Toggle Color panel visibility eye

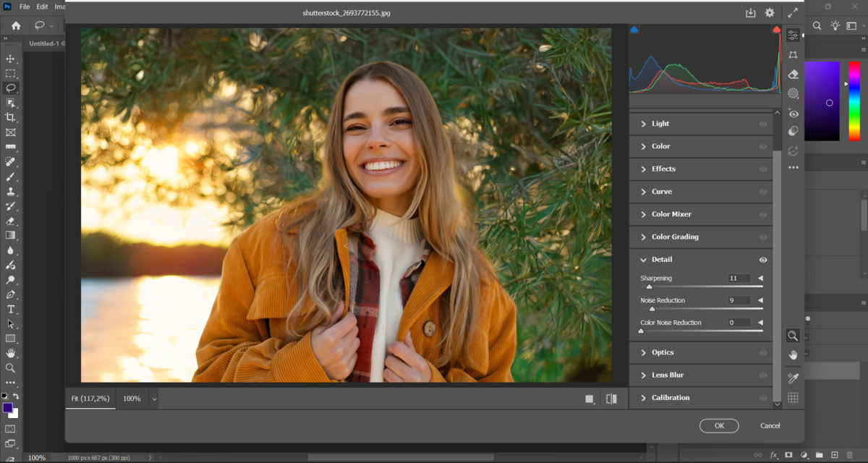pyautogui.click(x=762, y=146)
